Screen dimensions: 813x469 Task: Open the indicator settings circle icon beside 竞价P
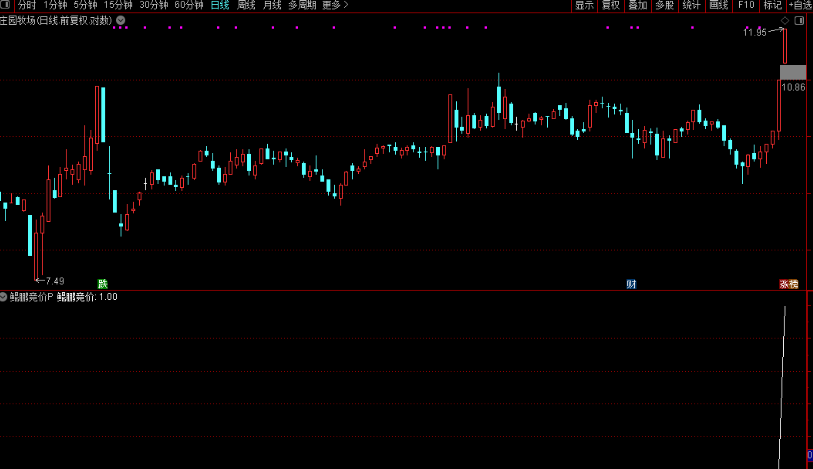click(x=4, y=297)
